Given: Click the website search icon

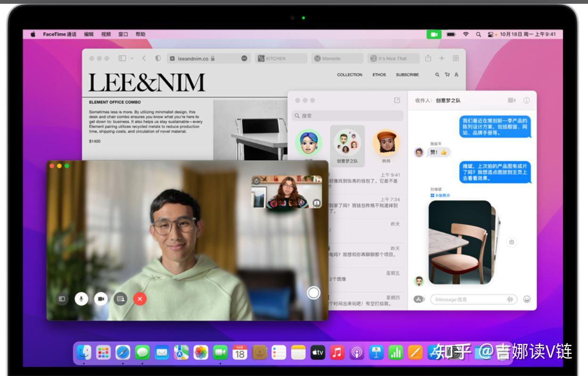Looking at the screenshot, I should [437, 74].
